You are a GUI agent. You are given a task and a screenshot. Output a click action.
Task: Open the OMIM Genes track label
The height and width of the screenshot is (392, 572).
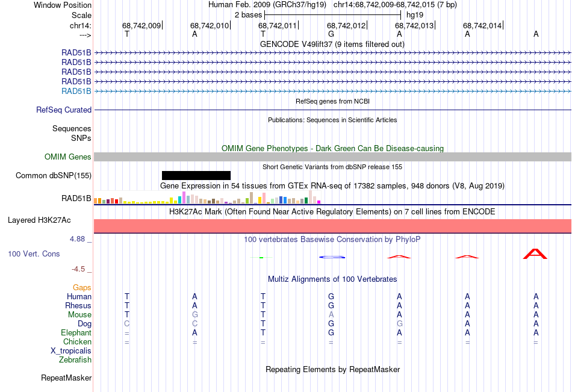(67, 157)
